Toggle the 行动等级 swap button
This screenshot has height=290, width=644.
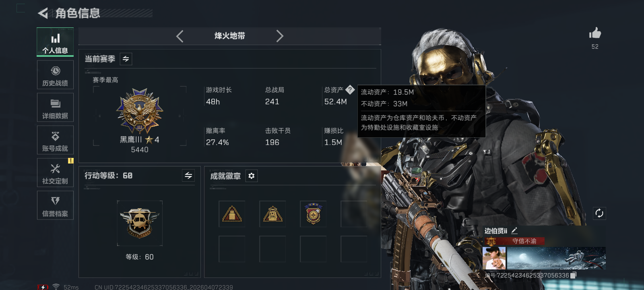click(x=188, y=175)
